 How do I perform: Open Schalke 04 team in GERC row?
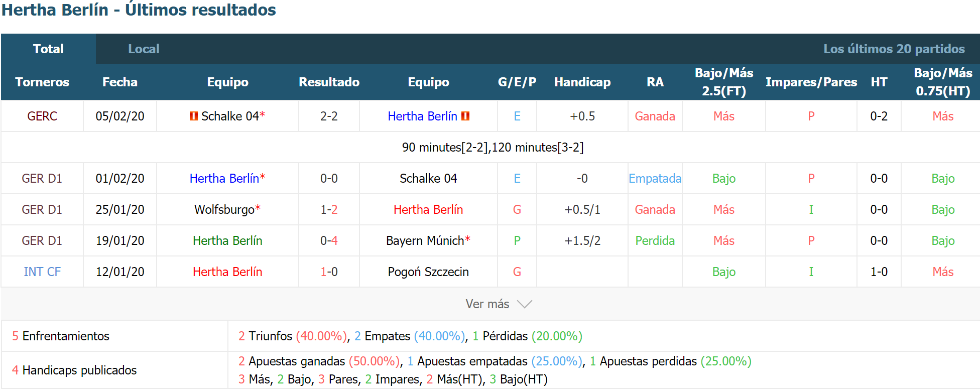pos(230,116)
